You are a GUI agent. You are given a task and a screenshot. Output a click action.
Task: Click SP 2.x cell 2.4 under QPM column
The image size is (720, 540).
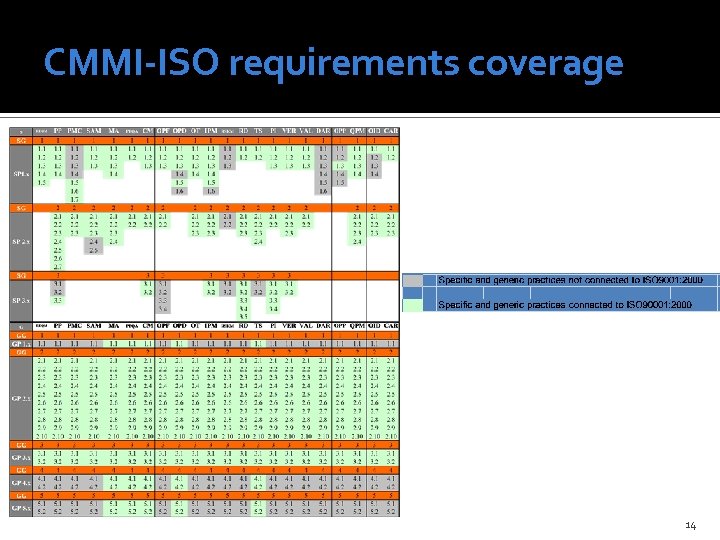(x=357, y=242)
